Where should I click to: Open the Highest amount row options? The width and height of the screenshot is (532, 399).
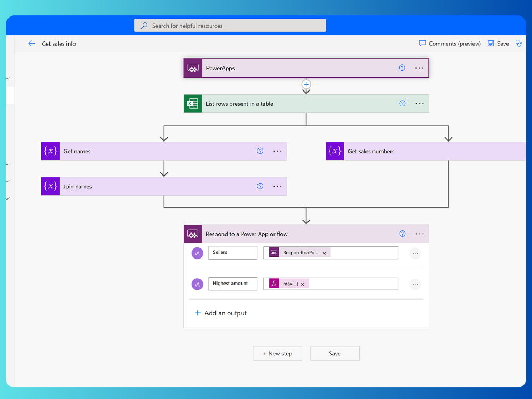tap(415, 284)
